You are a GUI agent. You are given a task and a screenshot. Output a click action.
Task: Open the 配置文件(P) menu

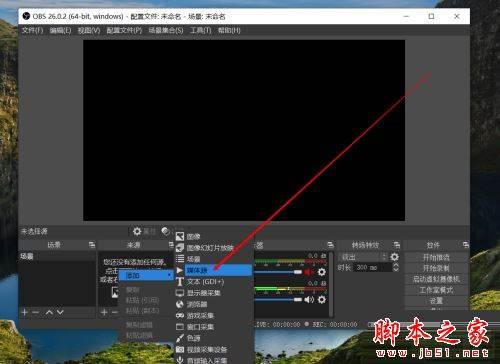click(x=124, y=30)
